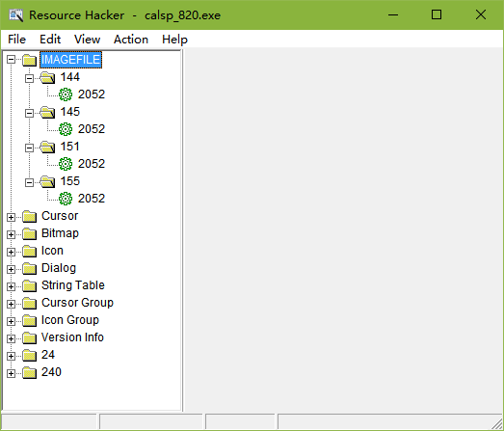Collapse the IMAGEFILE tree node
The image size is (504, 431).
[x=11, y=60]
